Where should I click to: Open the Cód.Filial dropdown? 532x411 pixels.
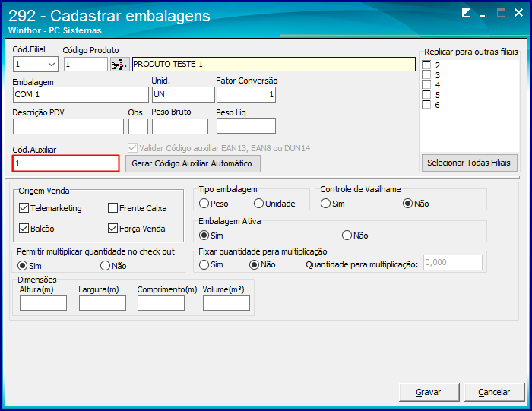(52, 64)
